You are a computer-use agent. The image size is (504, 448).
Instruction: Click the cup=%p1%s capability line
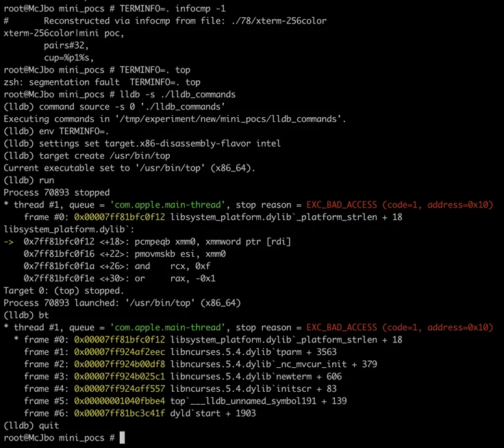pos(68,58)
